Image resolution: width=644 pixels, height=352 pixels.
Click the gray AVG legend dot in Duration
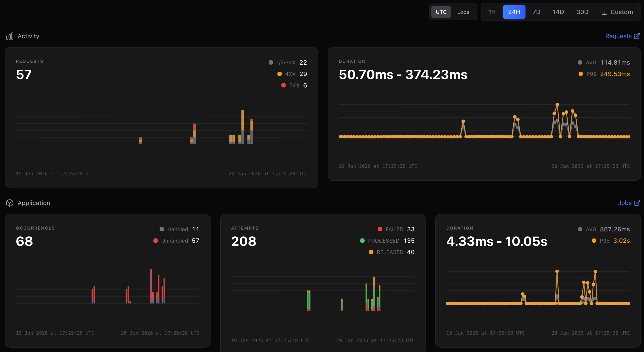580,63
